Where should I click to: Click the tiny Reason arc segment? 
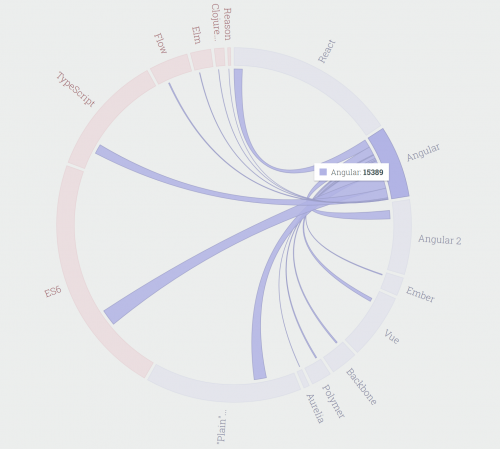click(229, 57)
